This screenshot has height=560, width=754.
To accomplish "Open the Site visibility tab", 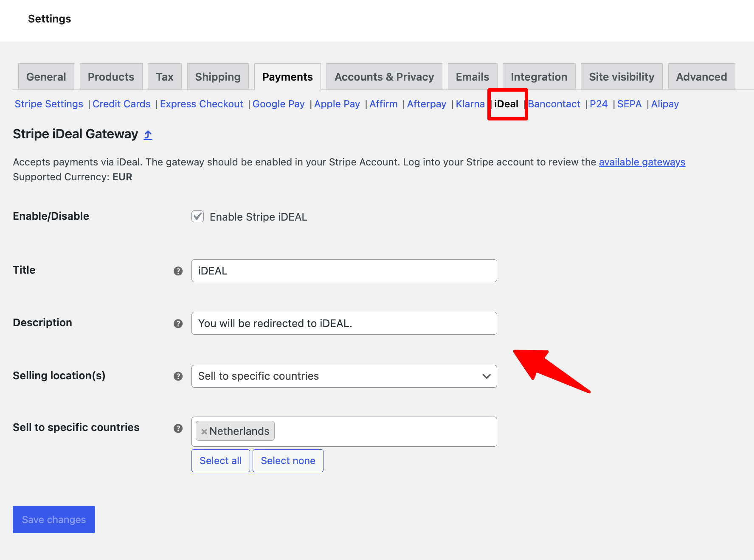I will click(622, 77).
